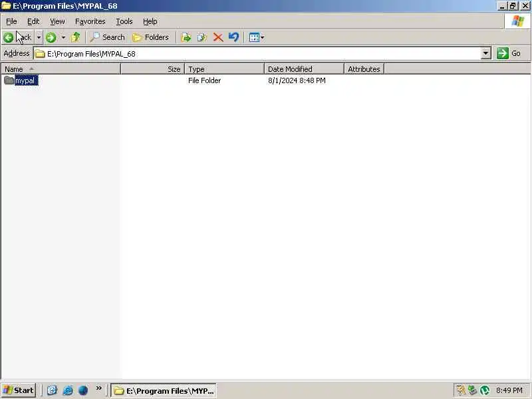The width and height of the screenshot is (532, 399).
Task: Minimize the Explorer window
Action: tap(503, 6)
